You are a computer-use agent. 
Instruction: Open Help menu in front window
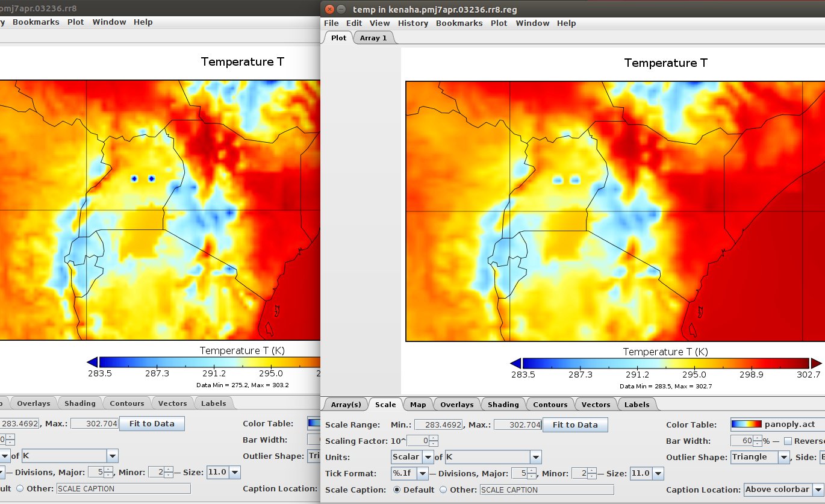(x=566, y=23)
